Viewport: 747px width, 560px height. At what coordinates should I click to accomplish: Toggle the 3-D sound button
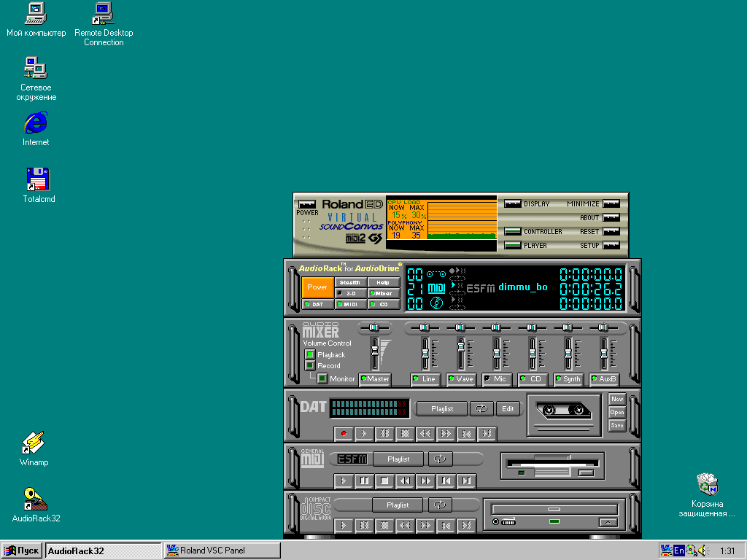[x=350, y=293]
